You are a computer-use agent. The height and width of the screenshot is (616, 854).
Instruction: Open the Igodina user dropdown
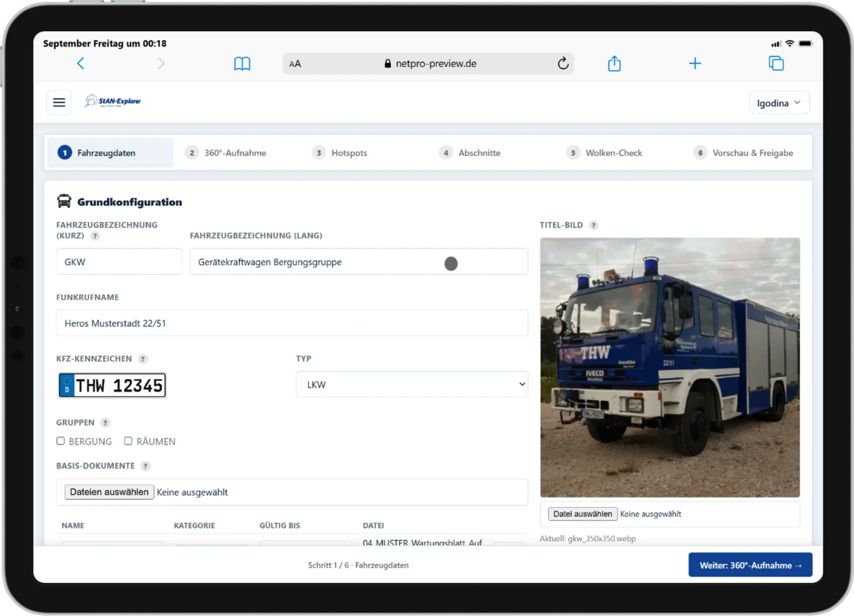(x=779, y=103)
